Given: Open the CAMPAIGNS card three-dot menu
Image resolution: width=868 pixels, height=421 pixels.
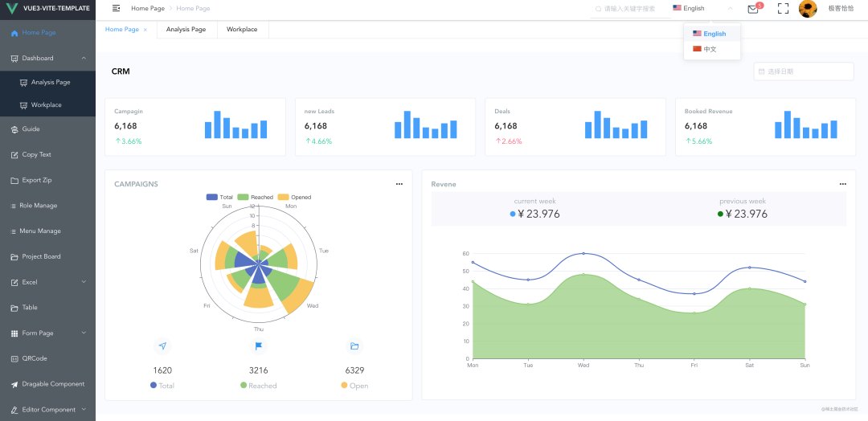Looking at the screenshot, I should pyautogui.click(x=399, y=184).
